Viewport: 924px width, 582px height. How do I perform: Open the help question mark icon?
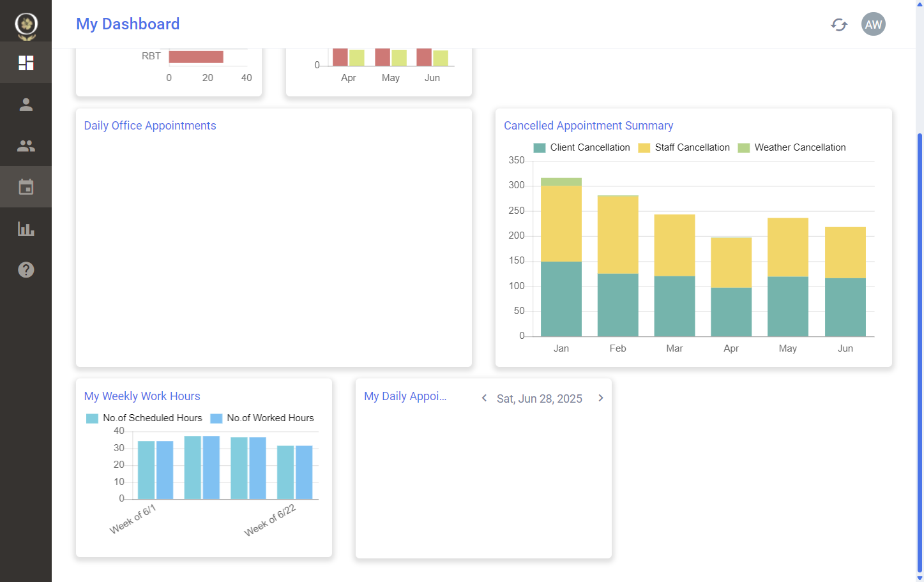click(26, 270)
